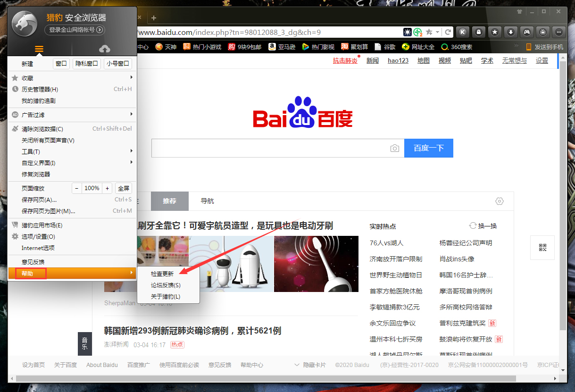The height and width of the screenshot is (392, 575).
Task: Open the Download manager icon
Action: (511, 32)
